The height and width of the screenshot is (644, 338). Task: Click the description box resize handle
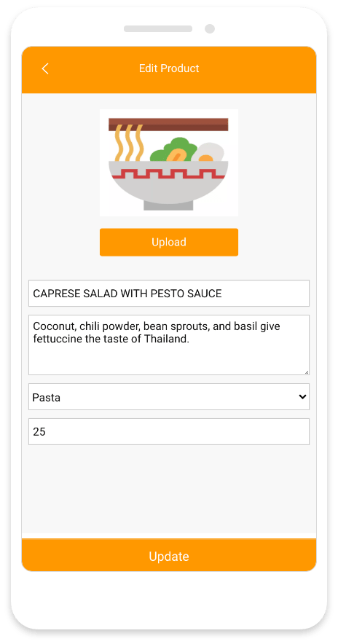tap(307, 372)
